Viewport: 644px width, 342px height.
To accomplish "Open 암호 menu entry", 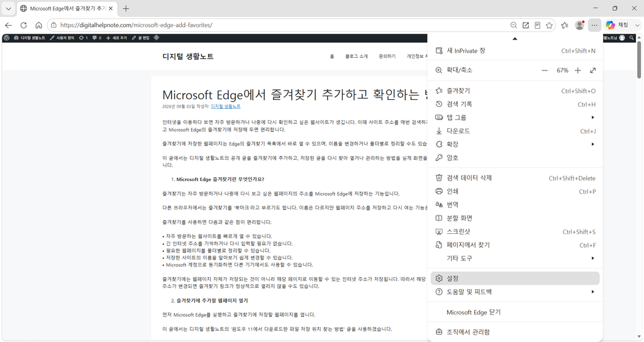I will pyautogui.click(x=515, y=158).
